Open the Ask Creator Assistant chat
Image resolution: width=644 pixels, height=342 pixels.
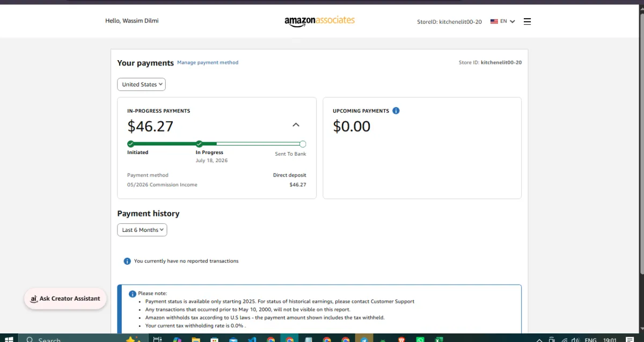(65, 299)
